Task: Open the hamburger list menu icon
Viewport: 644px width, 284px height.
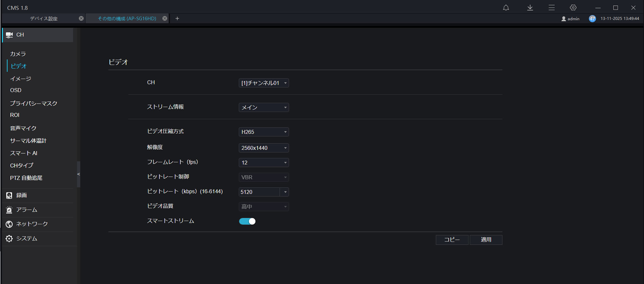Action: [551, 7]
